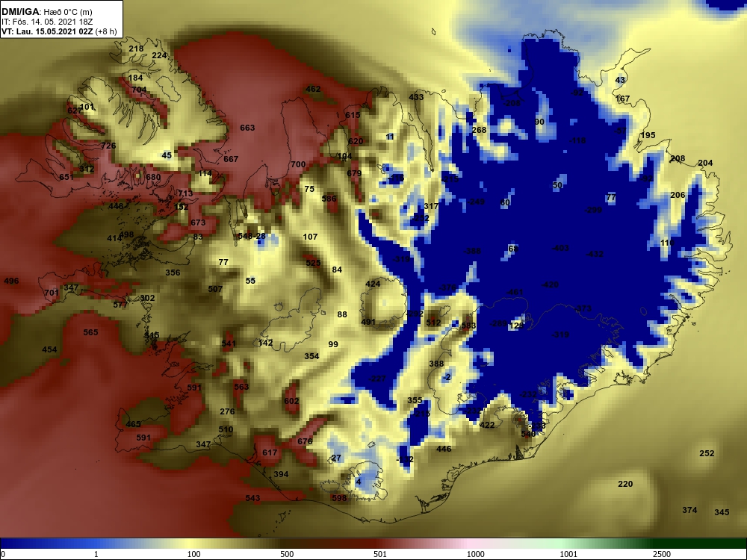This screenshot has width=747, height=560.
Task: Select the '713' value
Action: (185, 193)
